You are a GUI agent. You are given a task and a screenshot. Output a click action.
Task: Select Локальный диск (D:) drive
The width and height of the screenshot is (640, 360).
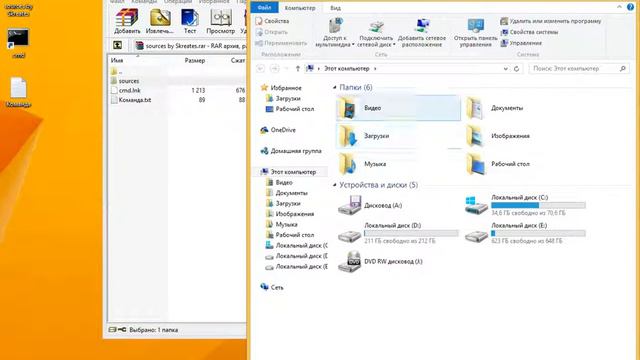coord(398,233)
